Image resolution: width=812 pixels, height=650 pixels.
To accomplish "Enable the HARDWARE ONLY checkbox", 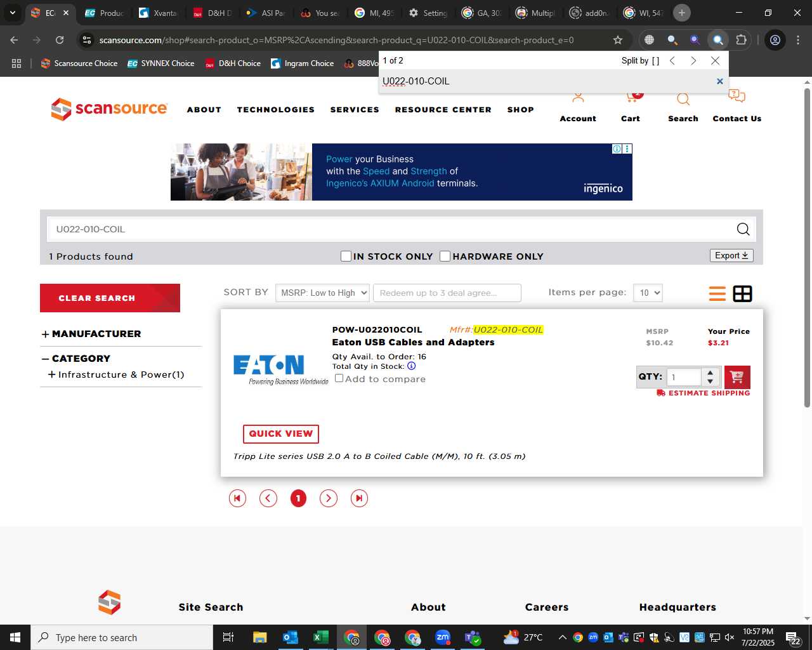I will point(445,256).
